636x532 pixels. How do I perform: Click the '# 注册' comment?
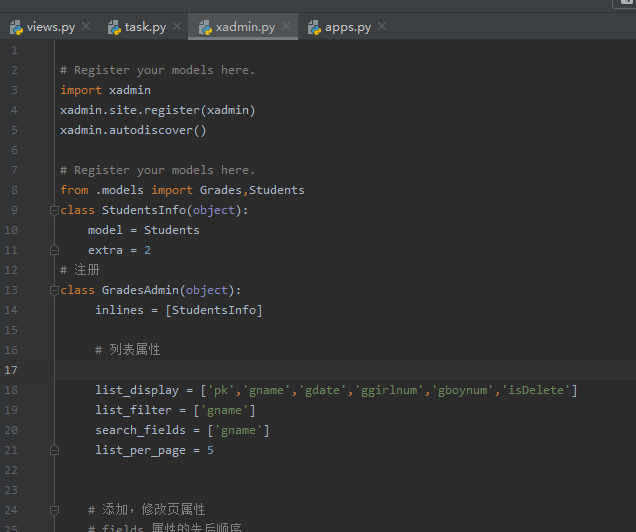[x=80, y=270]
